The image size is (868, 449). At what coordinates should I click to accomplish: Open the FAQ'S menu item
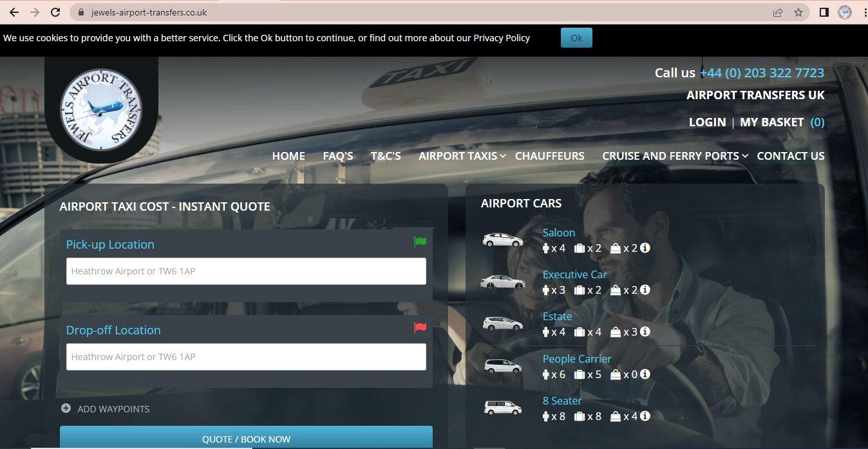pos(338,156)
